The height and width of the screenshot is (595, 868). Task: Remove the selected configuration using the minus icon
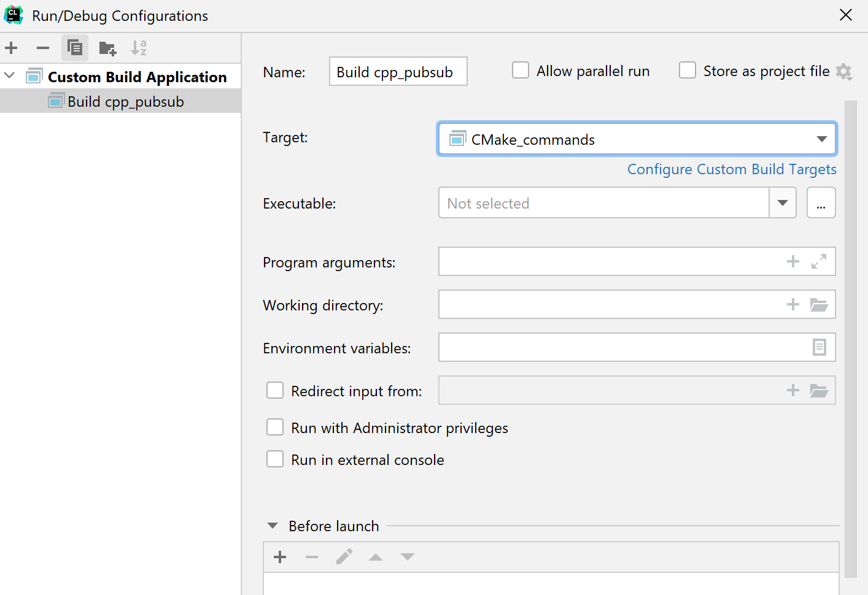pyautogui.click(x=42, y=48)
